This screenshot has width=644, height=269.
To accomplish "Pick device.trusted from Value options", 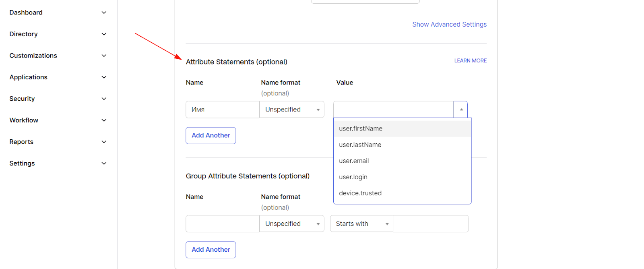I will point(360,193).
